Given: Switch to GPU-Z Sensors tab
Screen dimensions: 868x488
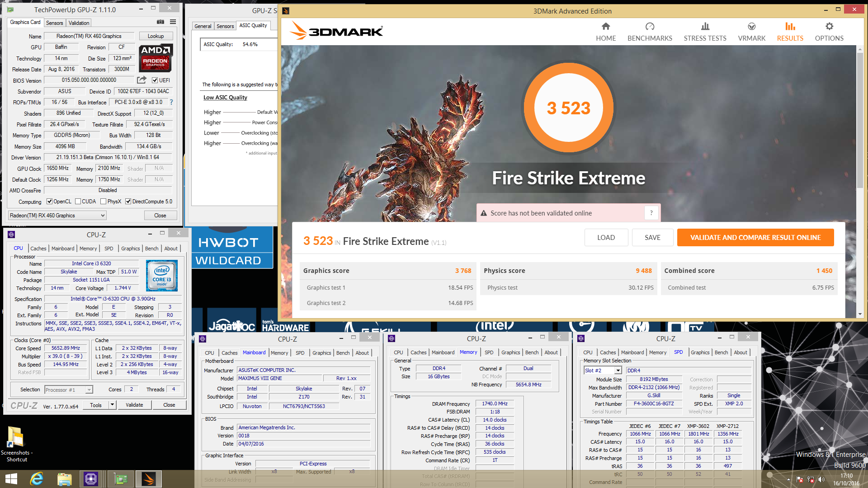Looking at the screenshot, I should click(x=55, y=23).
